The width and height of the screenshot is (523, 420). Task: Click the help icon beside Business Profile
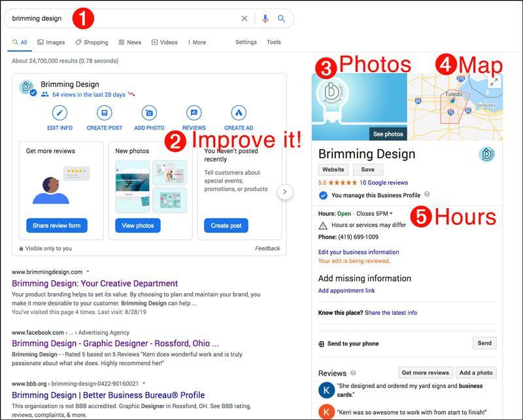click(427, 194)
